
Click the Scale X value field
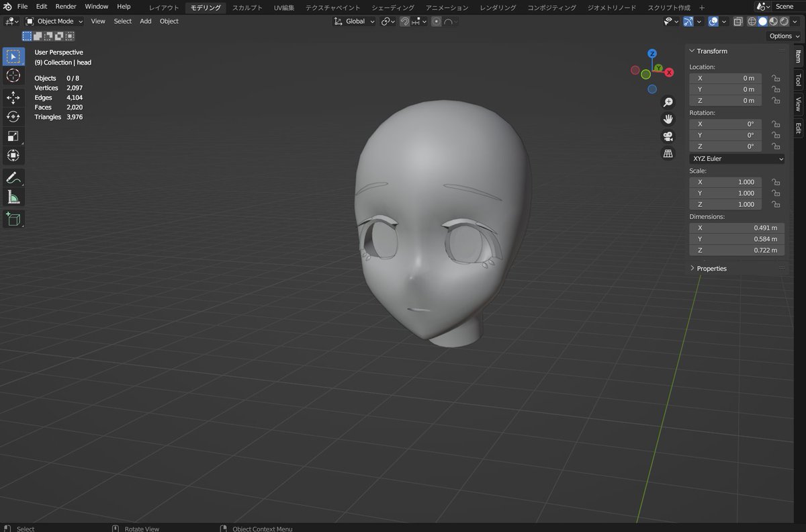pyautogui.click(x=725, y=182)
